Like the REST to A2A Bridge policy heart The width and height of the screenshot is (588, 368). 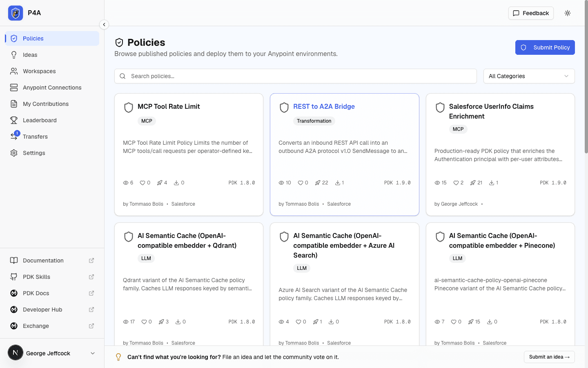pyautogui.click(x=300, y=183)
